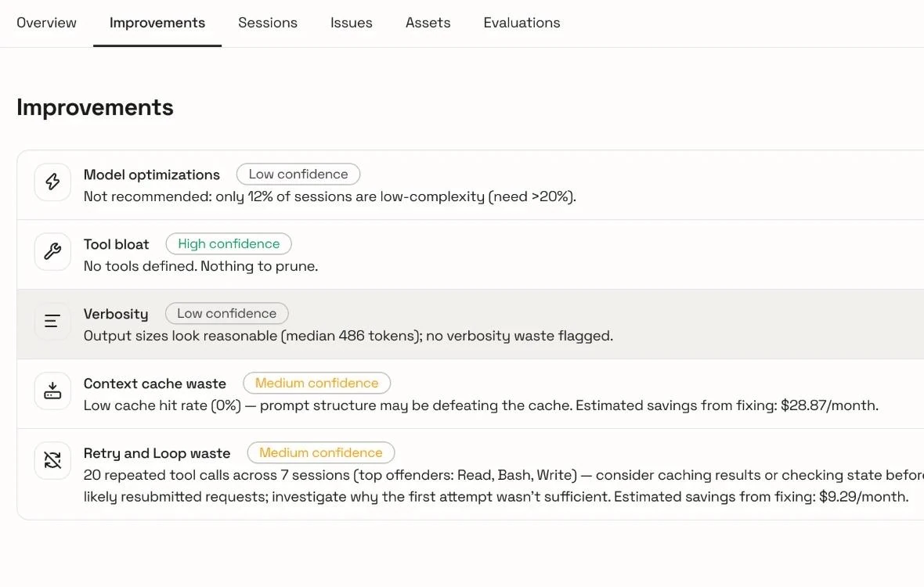The width and height of the screenshot is (924, 587).
Task: Click the Low confidence badge beside Verbosity
Action: [227, 313]
